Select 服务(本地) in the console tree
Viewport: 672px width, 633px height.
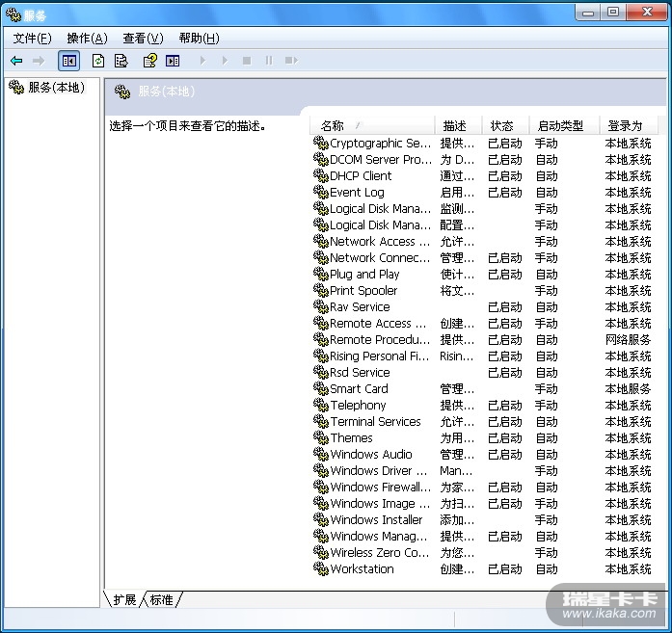point(56,88)
